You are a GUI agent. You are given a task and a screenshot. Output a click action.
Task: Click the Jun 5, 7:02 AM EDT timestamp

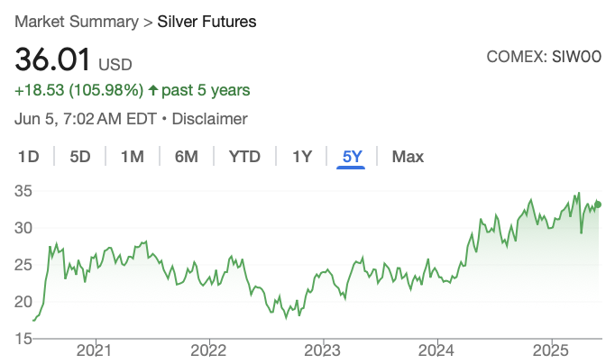pyautogui.click(x=86, y=119)
